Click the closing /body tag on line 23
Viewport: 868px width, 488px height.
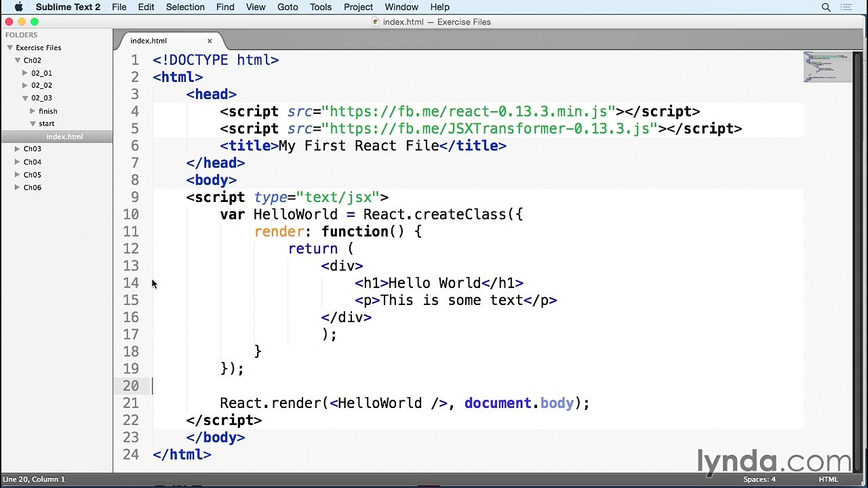pos(216,438)
